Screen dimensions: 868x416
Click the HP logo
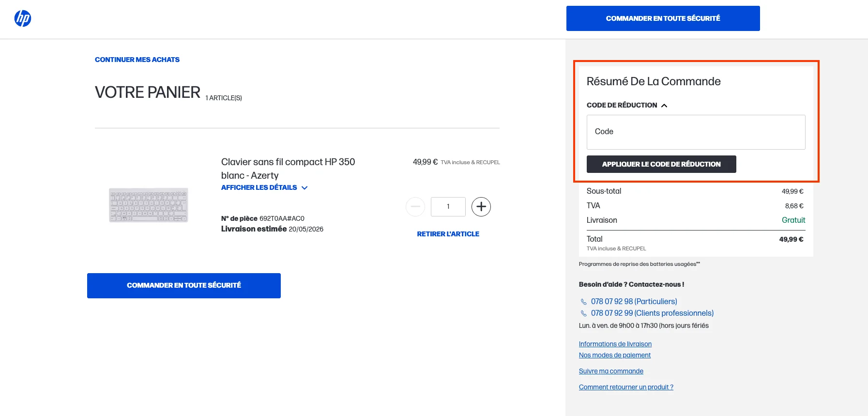(23, 18)
